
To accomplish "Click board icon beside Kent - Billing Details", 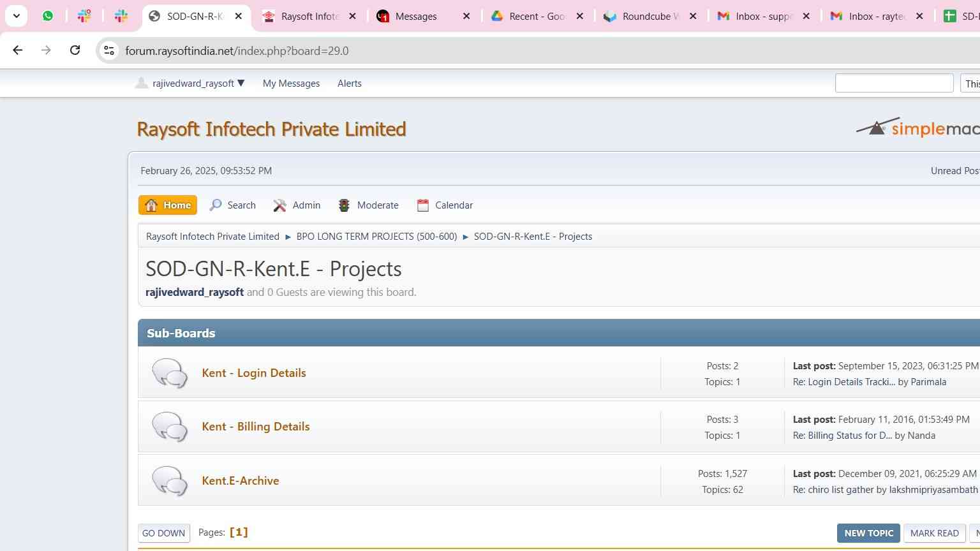I will (x=170, y=427).
